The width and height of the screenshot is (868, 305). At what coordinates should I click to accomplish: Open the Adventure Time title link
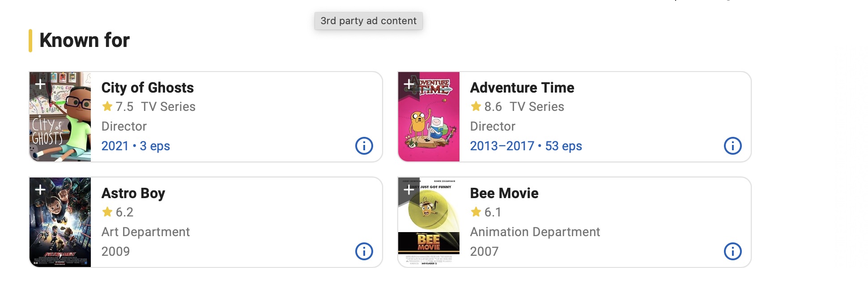click(x=522, y=88)
